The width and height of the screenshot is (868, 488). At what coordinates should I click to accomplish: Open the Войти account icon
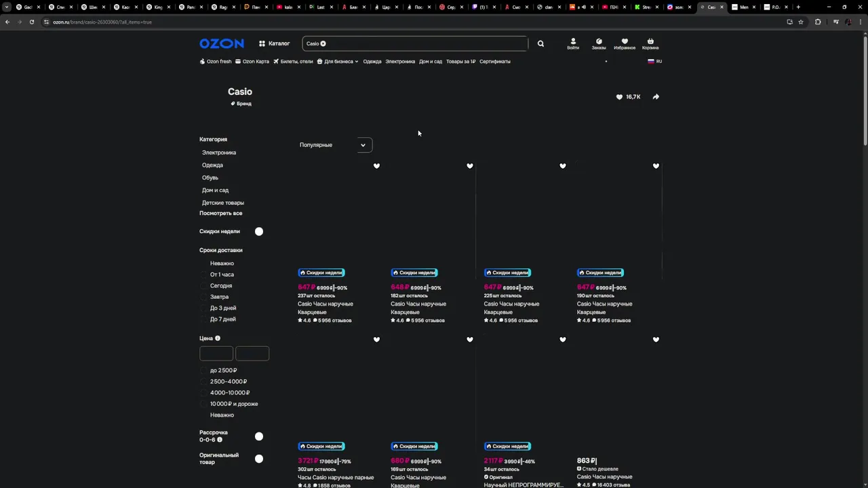click(573, 43)
